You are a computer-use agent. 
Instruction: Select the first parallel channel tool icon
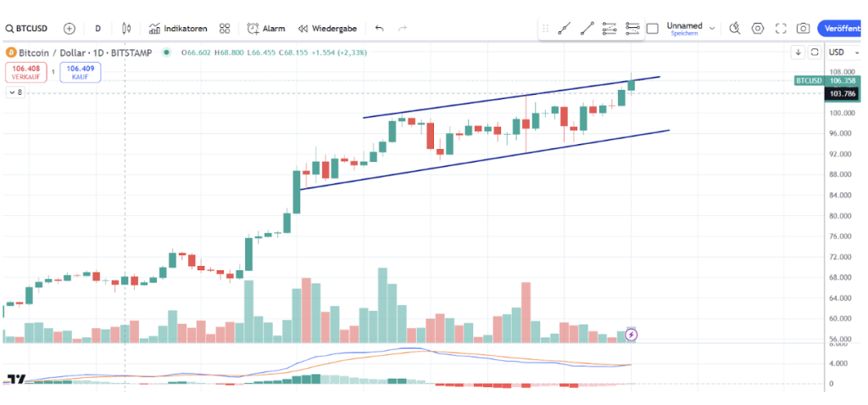609,28
